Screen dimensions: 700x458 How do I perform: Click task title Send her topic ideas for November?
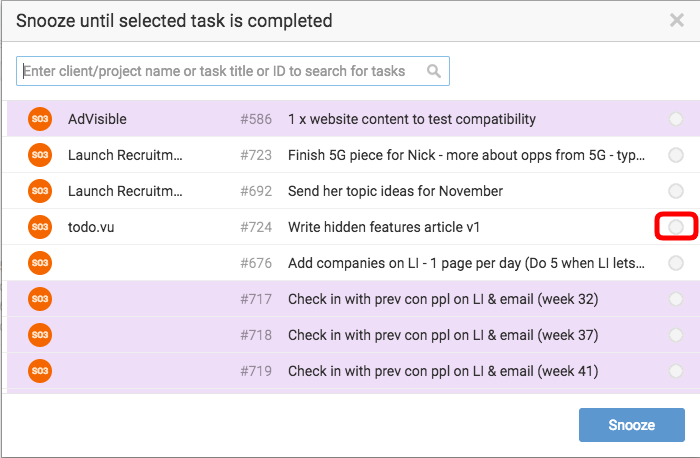[x=395, y=191]
